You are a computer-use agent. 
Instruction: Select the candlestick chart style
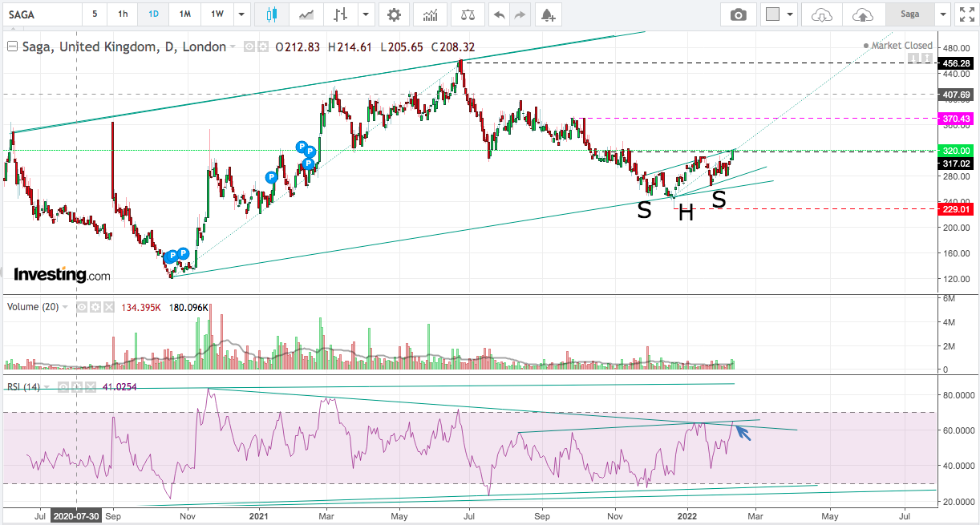pos(270,14)
